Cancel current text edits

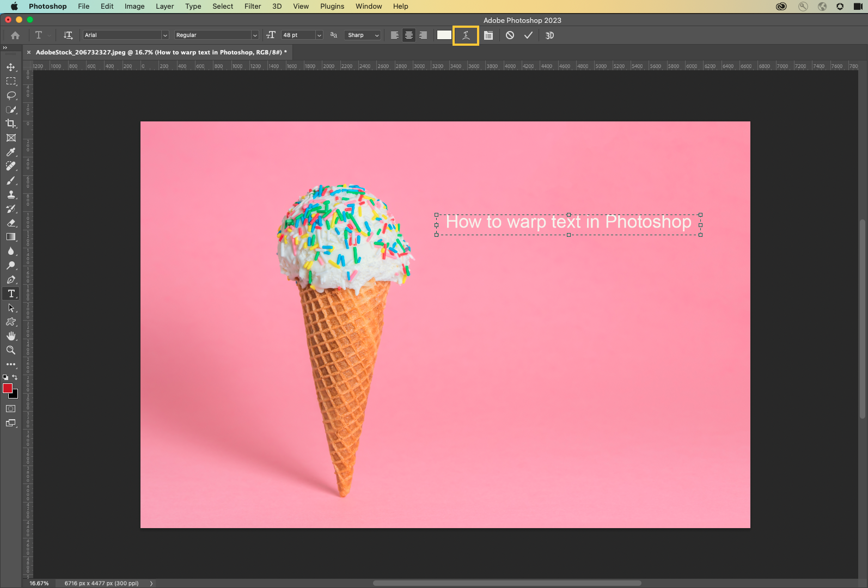click(x=510, y=35)
